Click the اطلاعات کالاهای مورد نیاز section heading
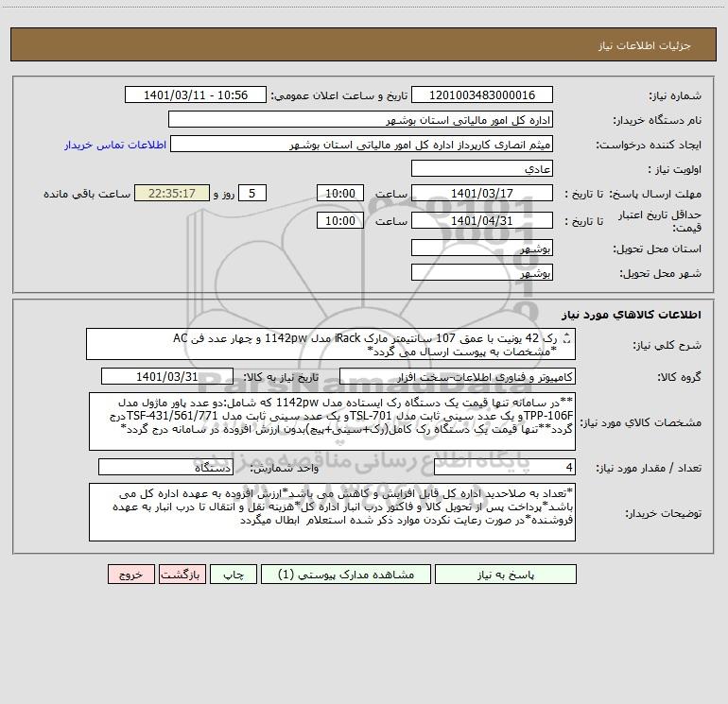 point(632,314)
